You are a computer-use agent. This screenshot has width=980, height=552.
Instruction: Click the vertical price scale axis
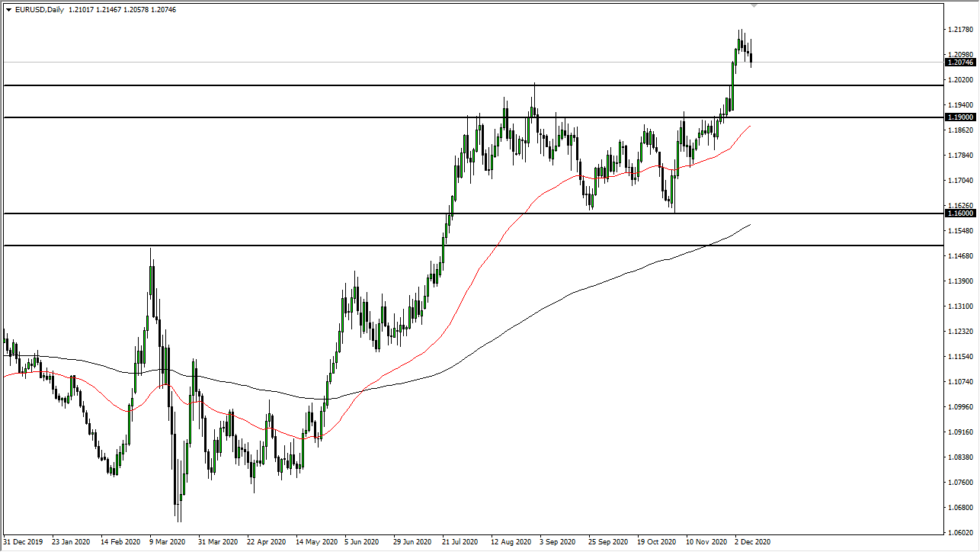pyautogui.click(x=960, y=343)
